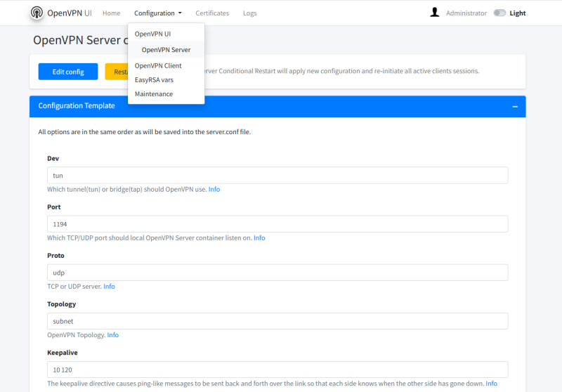Screen dimensions: 562x392
Task: Click the Edit config button
Action: click(68, 72)
